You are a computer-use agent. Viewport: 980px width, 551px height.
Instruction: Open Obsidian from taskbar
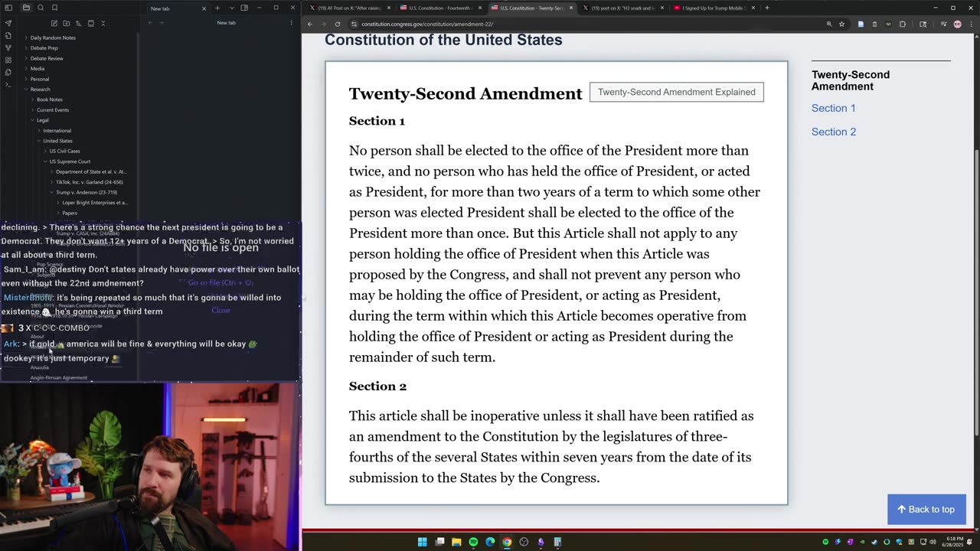point(541,542)
